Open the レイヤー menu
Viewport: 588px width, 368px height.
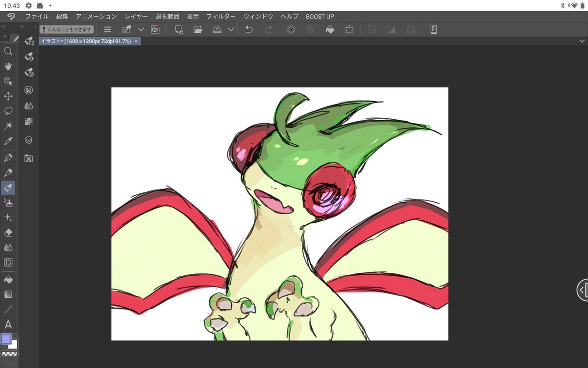[136, 16]
